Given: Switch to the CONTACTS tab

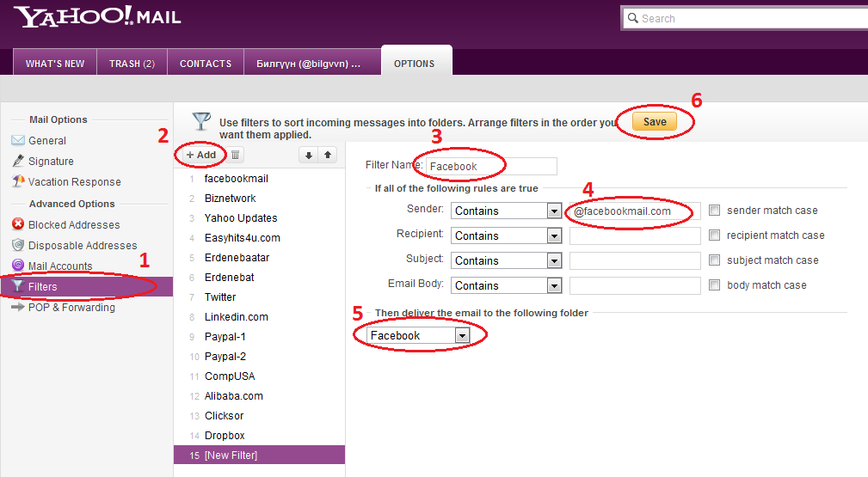Looking at the screenshot, I should pos(206,64).
